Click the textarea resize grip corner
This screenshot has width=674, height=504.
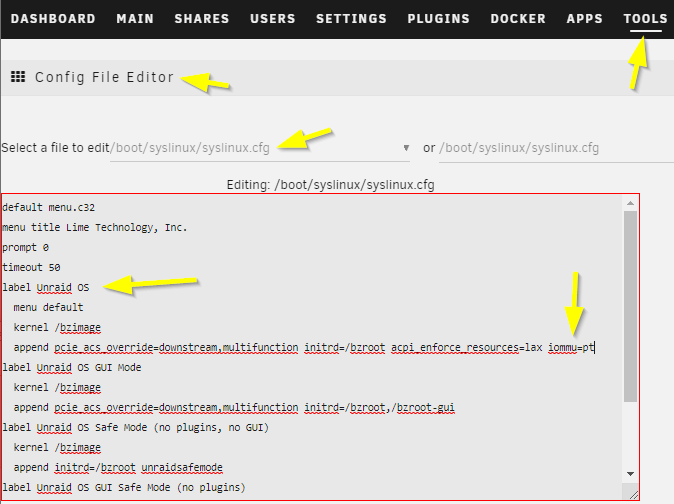633,495
